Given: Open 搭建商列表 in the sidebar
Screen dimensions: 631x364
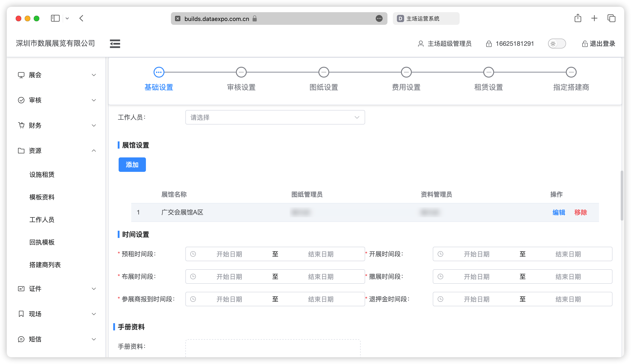Looking at the screenshot, I should click(x=45, y=265).
